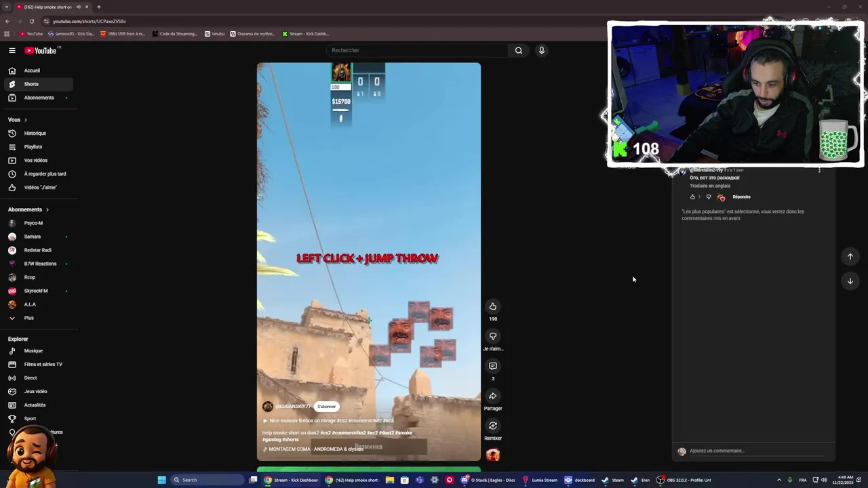Click the YouTube logo
The image size is (868, 488).
[41, 50]
